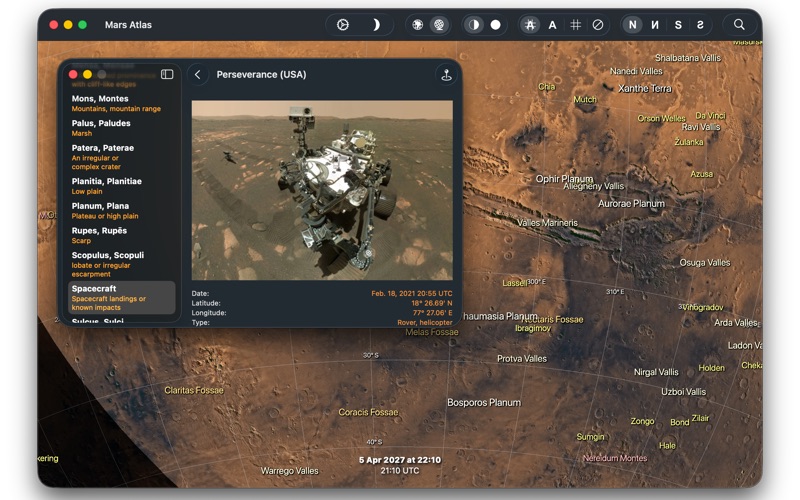800x500 pixels.
Task: Click the crescent moon icon in the toolbar
Action: 376,24
